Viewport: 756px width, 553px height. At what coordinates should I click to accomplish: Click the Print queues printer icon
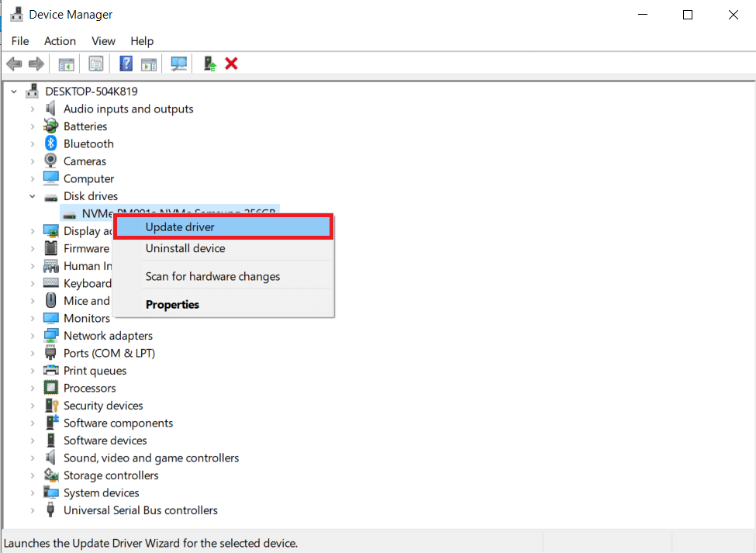pyautogui.click(x=50, y=370)
